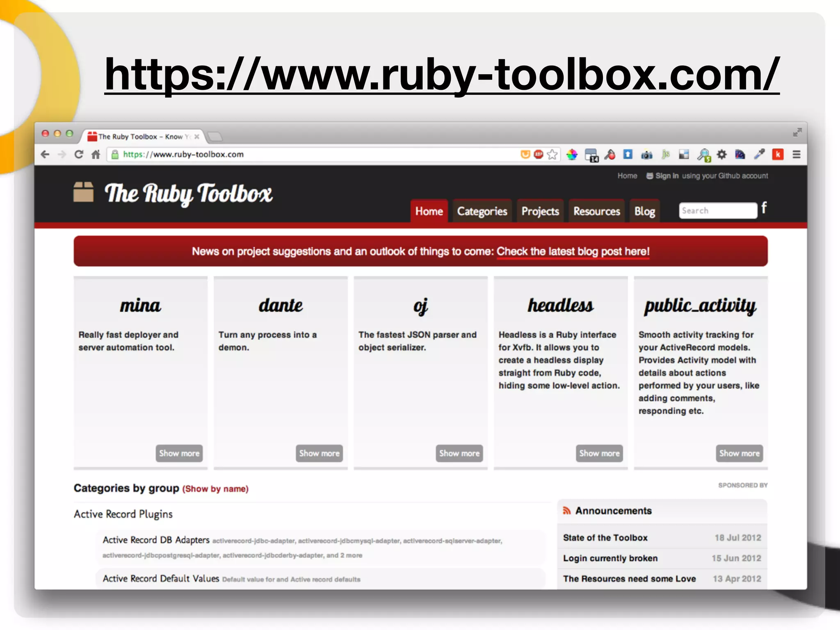Open the Active Record DB Adapters category
840x630 pixels.
pyautogui.click(x=156, y=540)
